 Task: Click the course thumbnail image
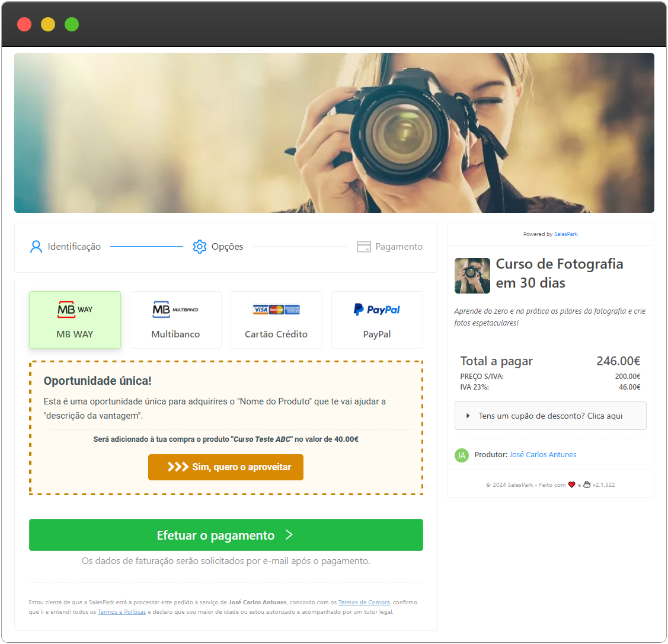pos(472,276)
